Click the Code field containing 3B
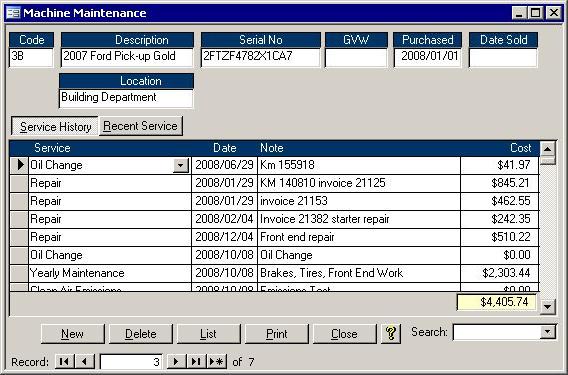The height and width of the screenshot is (375, 568). pyautogui.click(x=31, y=58)
